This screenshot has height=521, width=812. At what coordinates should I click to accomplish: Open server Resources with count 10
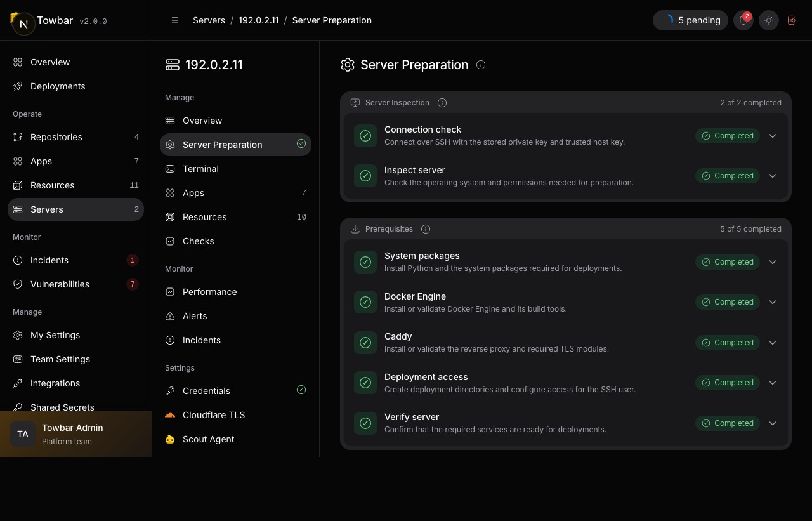tap(235, 217)
